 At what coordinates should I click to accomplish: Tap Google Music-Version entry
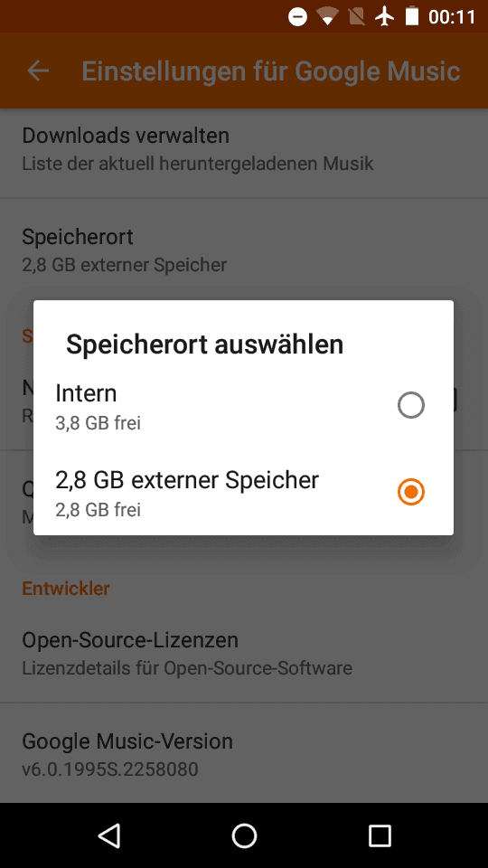pyautogui.click(x=244, y=754)
